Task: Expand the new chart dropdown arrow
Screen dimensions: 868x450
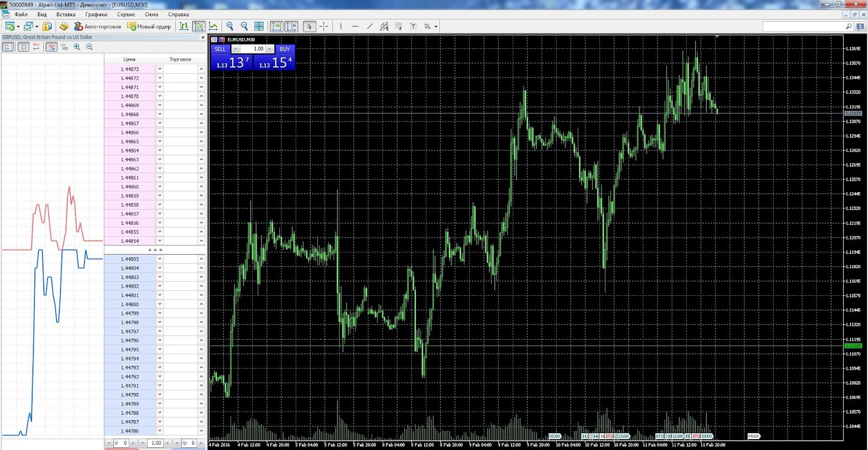Action: tap(18, 26)
